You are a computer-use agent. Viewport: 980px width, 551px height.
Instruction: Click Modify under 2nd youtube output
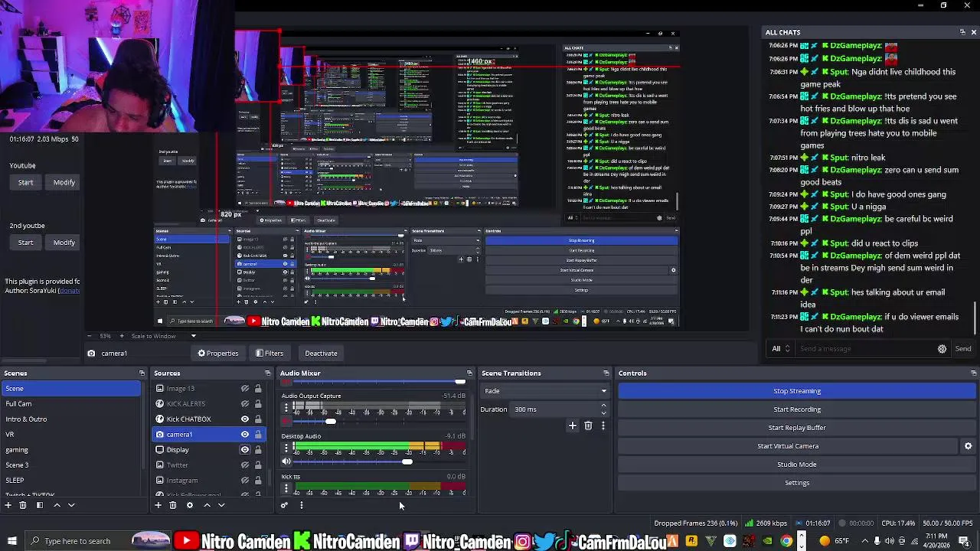point(64,243)
